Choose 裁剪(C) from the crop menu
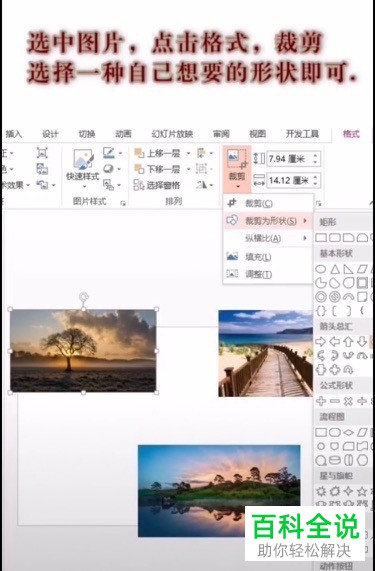 pos(268,203)
